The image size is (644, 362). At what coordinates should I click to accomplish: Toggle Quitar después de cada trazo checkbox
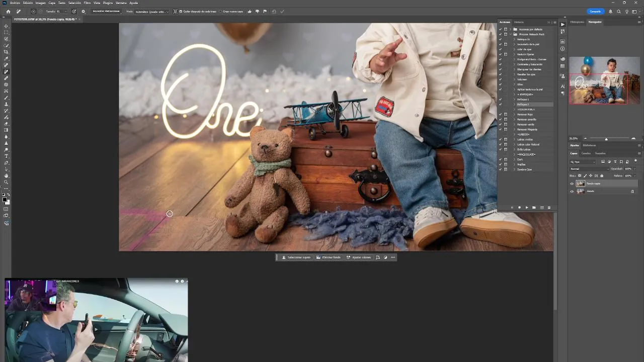click(181, 11)
